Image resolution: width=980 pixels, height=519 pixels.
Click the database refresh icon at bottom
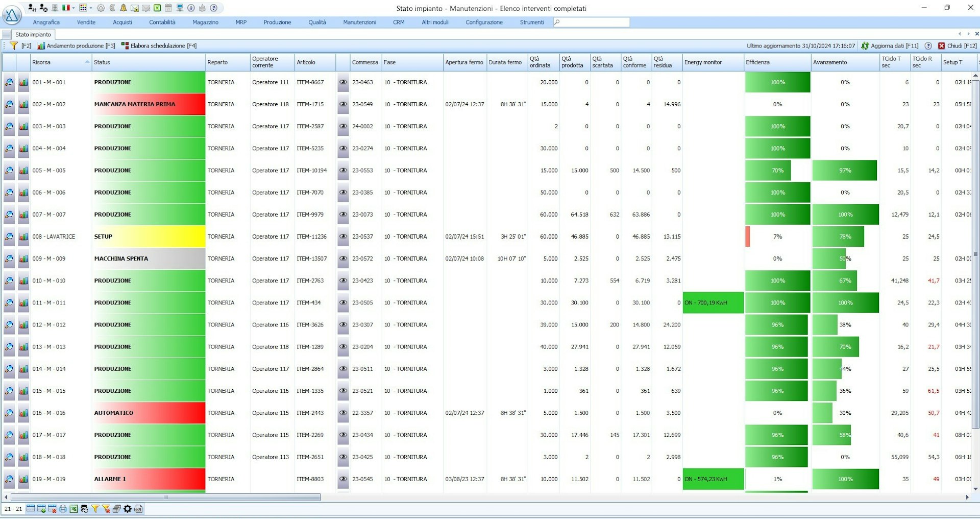(x=84, y=509)
